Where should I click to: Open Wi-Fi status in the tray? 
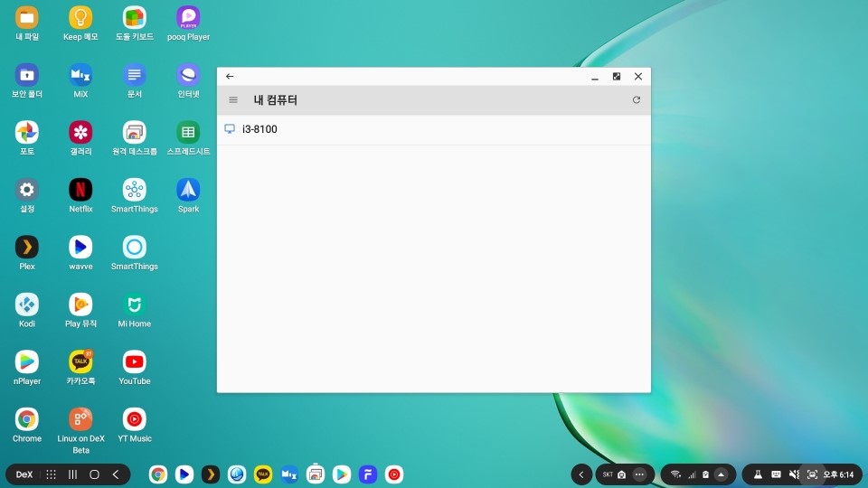675,474
